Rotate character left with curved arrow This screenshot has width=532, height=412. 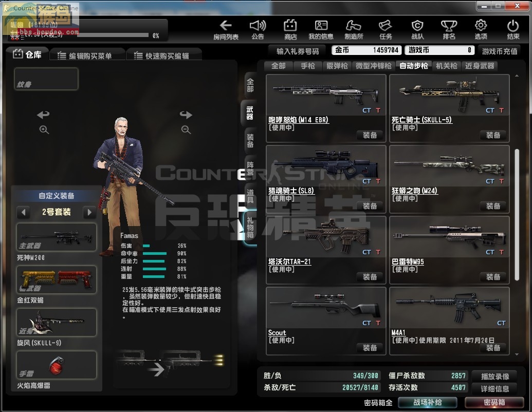pyautogui.click(x=43, y=115)
